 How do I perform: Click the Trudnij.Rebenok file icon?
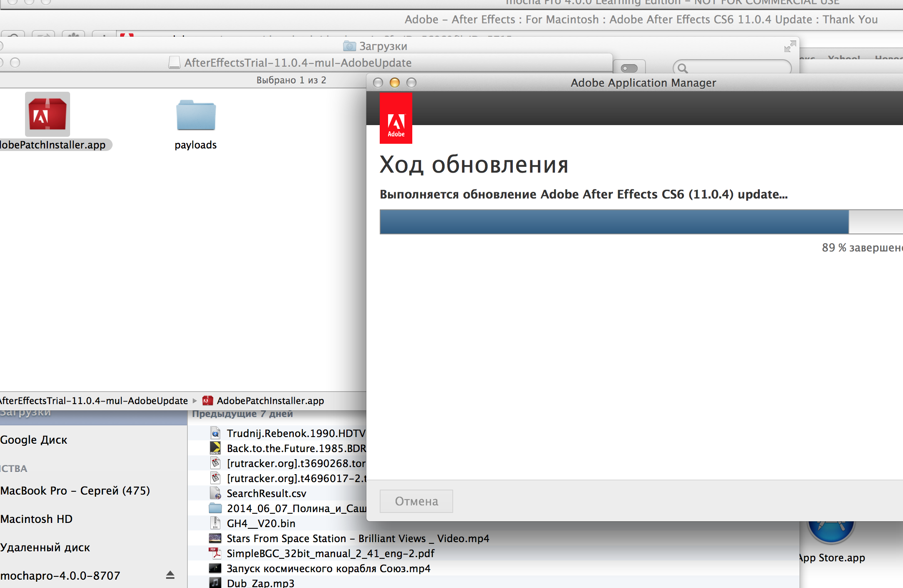pos(215,433)
